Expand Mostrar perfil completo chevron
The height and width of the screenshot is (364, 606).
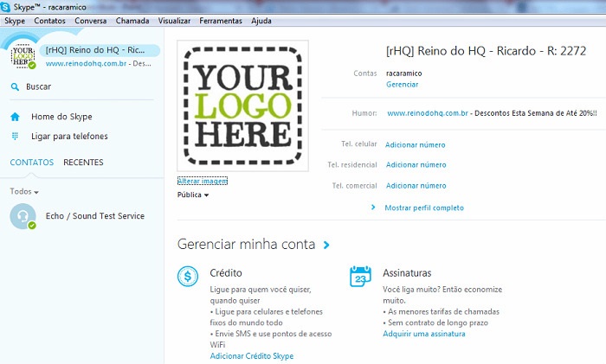[x=373, y=208]
